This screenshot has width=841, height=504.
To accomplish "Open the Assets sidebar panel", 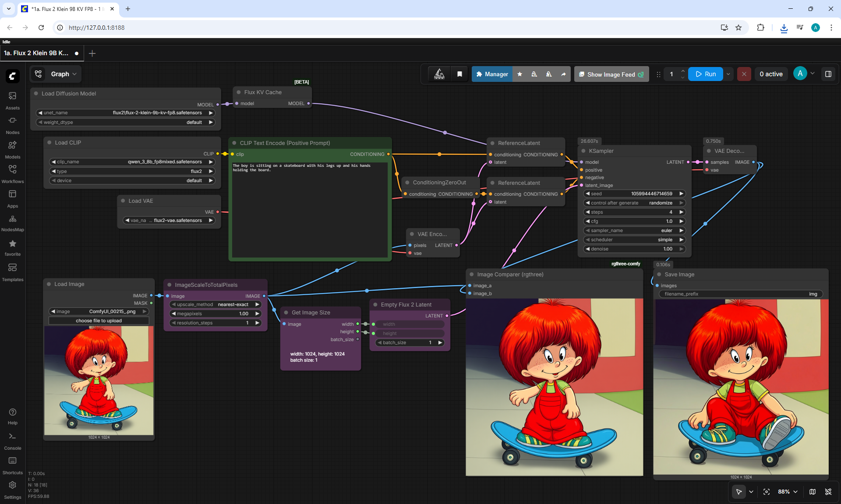I will tap(12, 101).
